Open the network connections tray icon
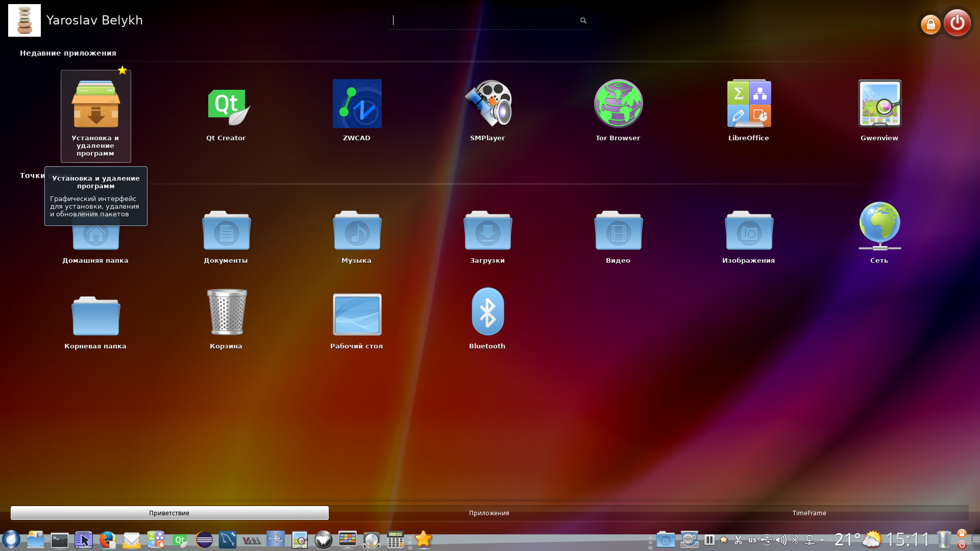 tap(810, 540)
